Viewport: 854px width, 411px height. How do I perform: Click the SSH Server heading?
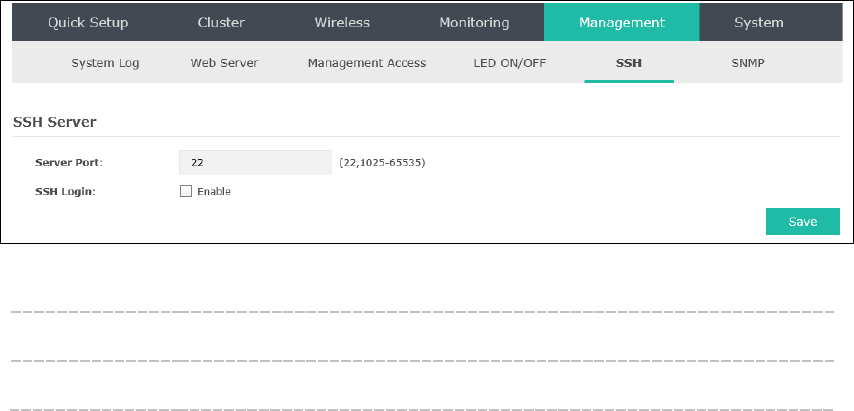click(x=54, y=122)
